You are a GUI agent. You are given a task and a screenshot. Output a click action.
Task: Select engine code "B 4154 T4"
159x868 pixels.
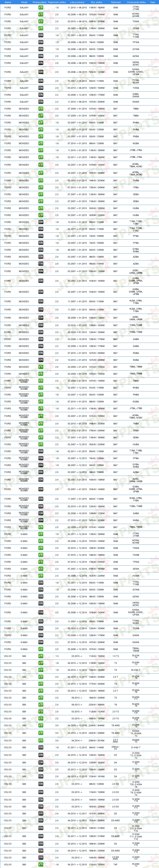(x=136, y=656)
